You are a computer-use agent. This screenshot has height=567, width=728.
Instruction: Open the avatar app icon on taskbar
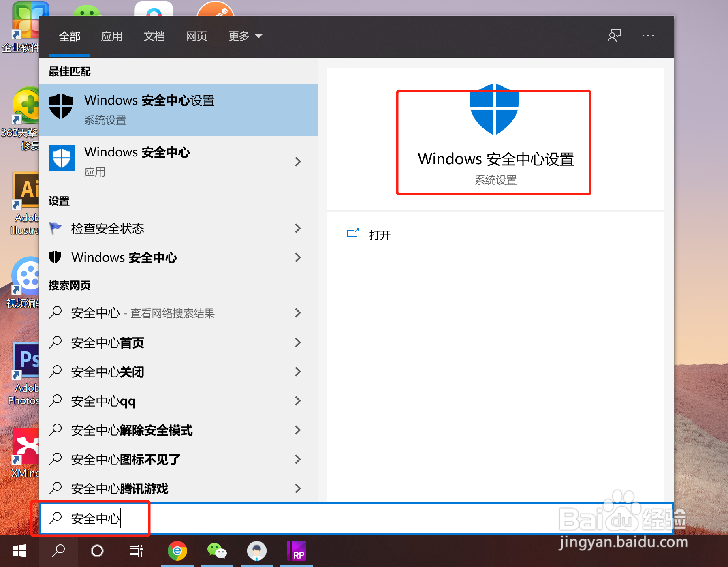coord(257,551)
